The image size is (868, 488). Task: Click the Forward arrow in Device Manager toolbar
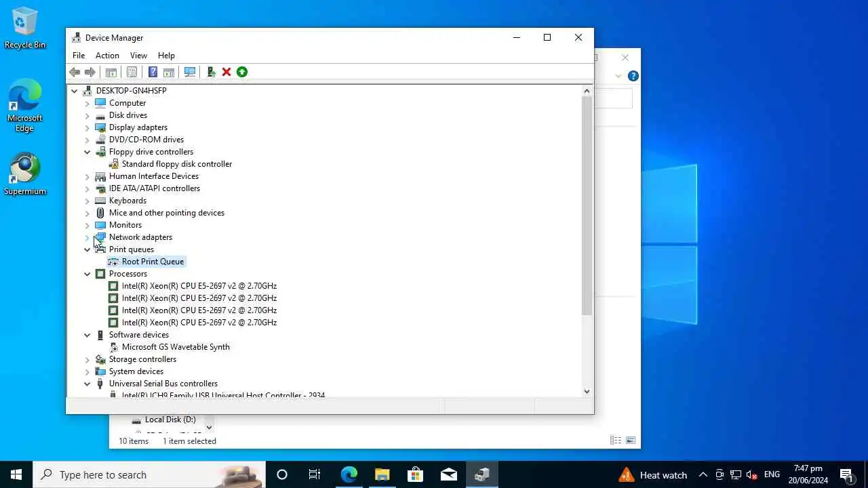coord(90,72)
